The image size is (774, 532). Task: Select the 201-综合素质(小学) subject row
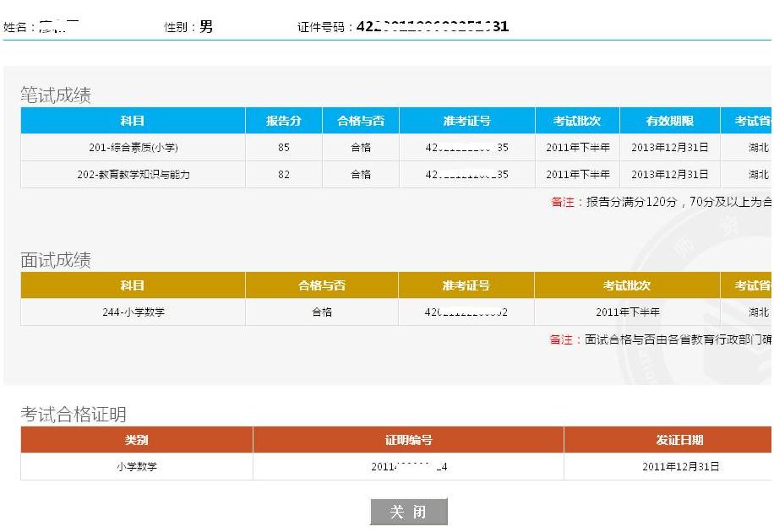(x=132, y=148)
